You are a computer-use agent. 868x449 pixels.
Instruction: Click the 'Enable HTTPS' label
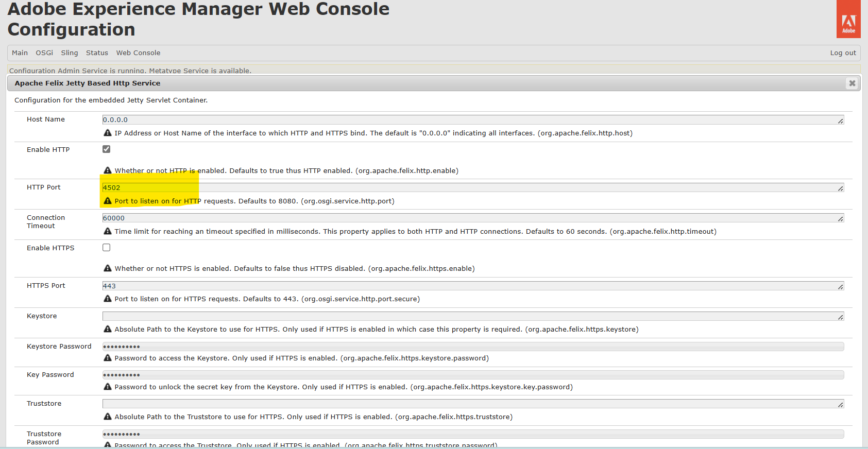(50, 248)
